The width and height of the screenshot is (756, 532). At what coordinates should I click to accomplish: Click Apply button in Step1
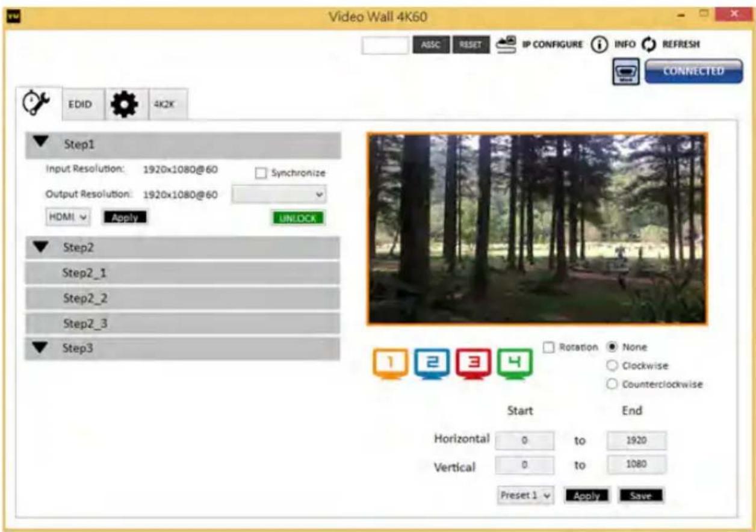click(x=125, y=218)
